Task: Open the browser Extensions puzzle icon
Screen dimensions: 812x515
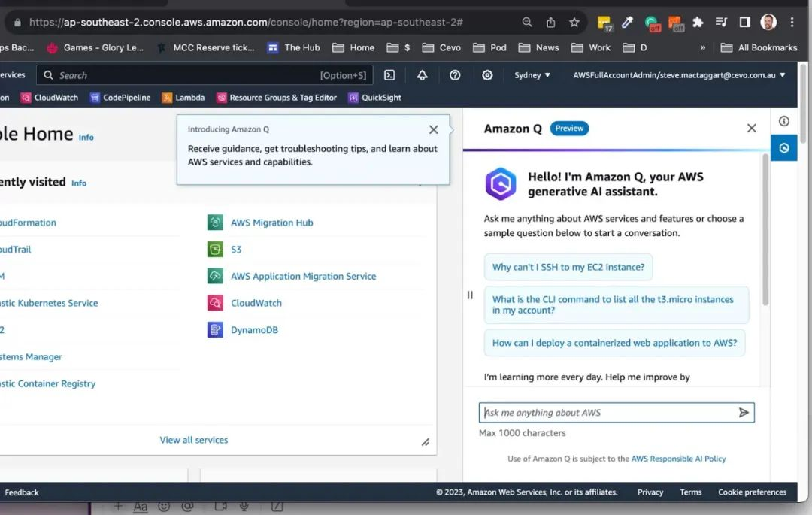Action: pos(698,23)
